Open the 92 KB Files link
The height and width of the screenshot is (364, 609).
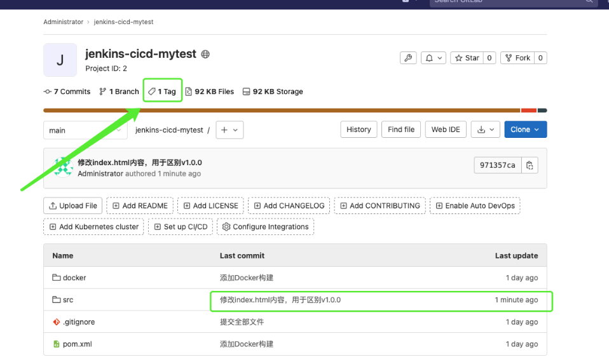point(210,91)
